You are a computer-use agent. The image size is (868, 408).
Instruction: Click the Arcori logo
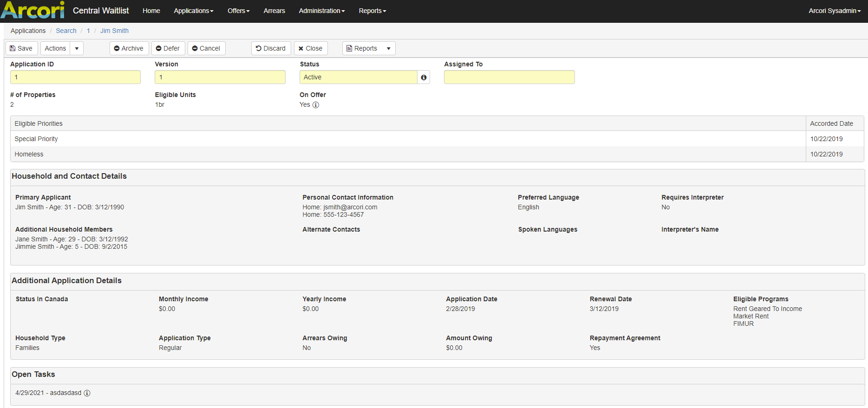click(33, 10)
